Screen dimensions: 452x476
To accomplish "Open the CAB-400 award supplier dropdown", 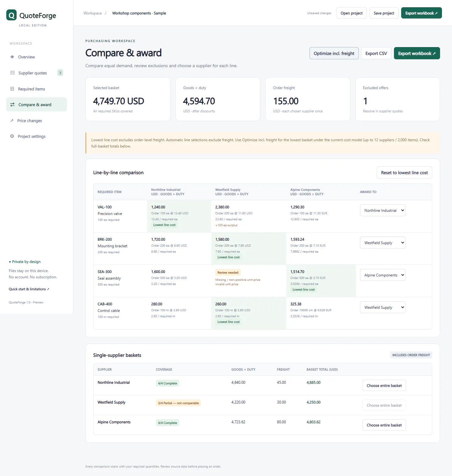I will 383,307.
